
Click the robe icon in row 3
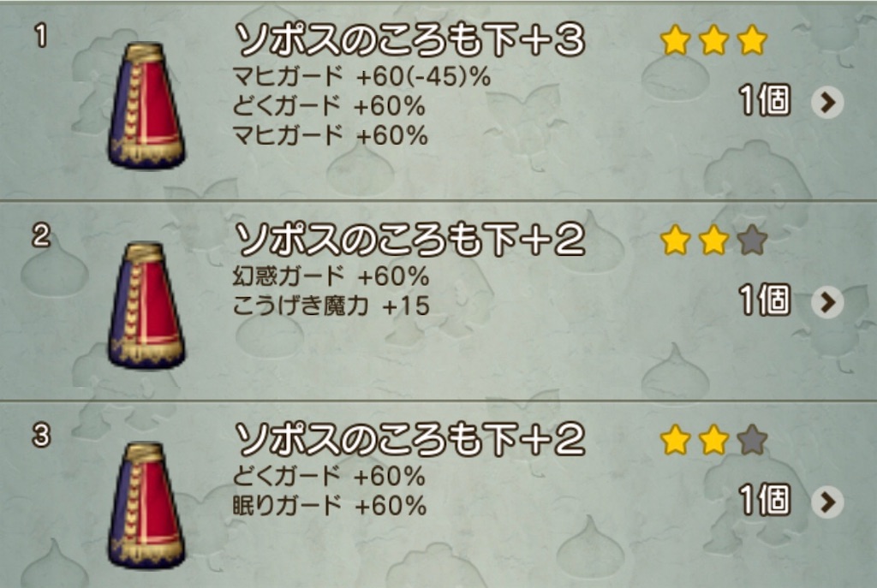146,505
